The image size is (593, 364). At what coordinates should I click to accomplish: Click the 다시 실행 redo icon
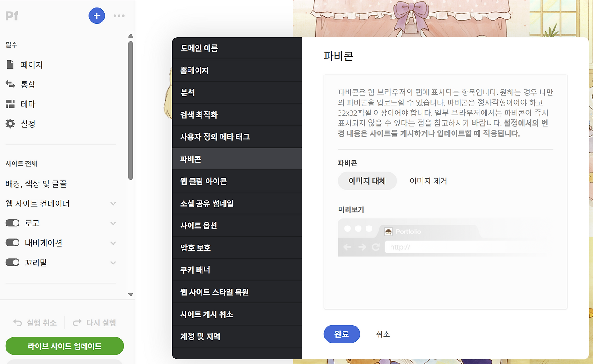77,323
